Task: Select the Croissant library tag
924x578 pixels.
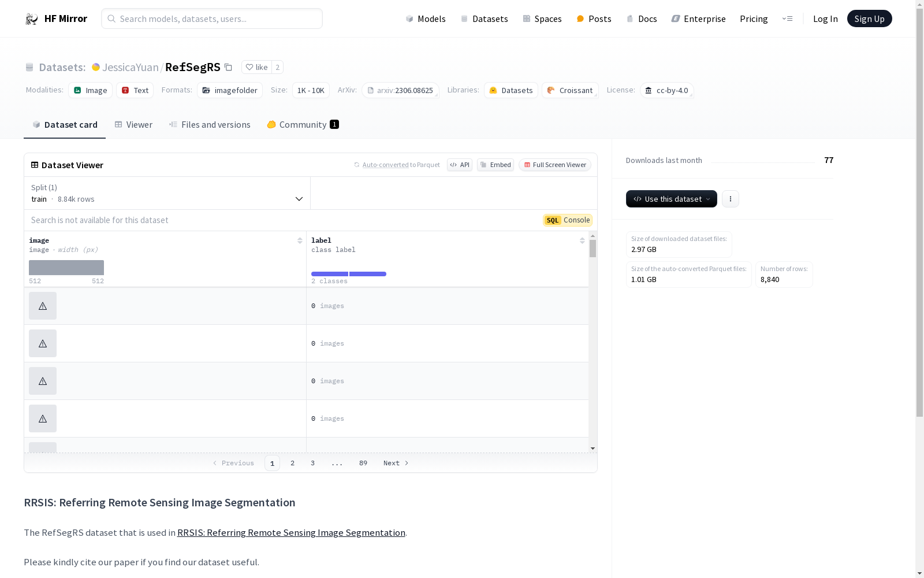Action: [x=570, y=90]
